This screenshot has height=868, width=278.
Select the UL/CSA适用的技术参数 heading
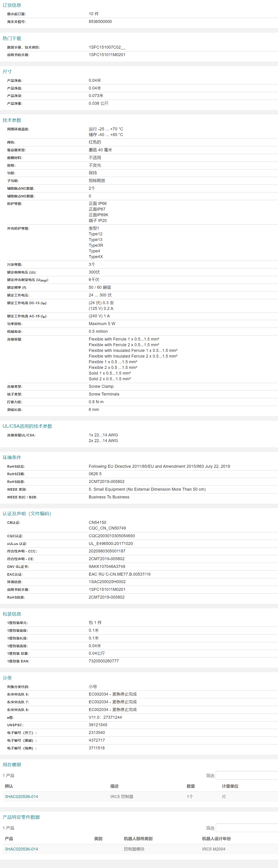click(27, 426)
